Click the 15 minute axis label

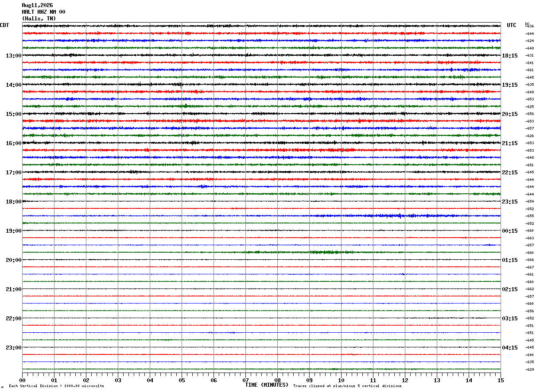tap(501, 380)
